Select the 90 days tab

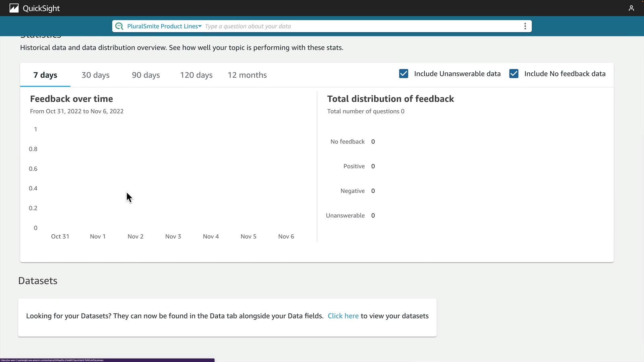point(146,75)
